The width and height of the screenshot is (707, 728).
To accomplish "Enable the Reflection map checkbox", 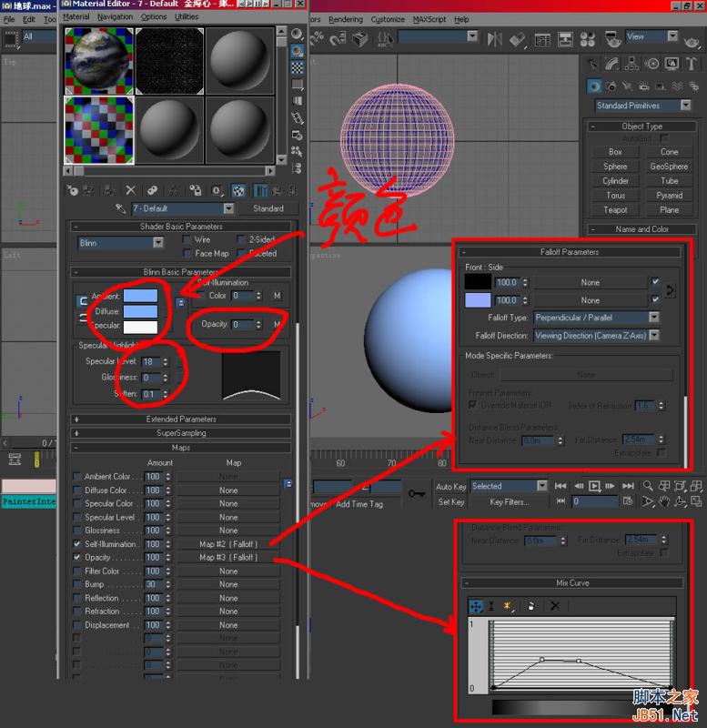I will 76,598.
